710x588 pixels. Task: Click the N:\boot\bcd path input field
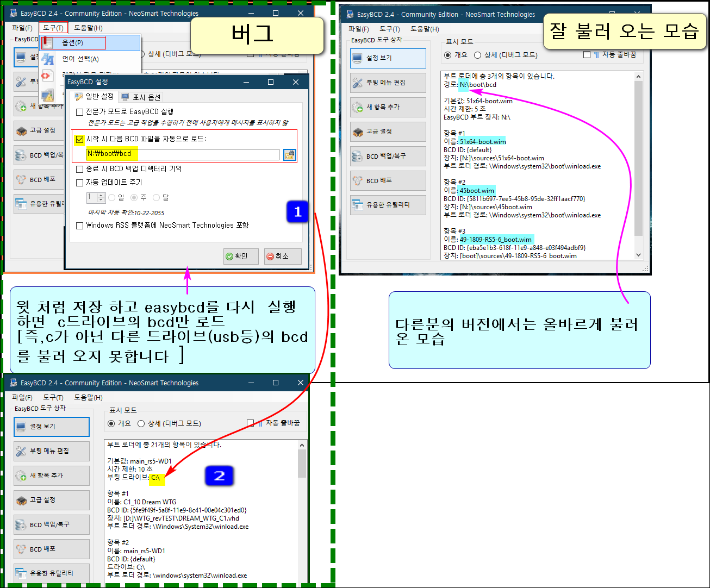(x=183, y=154)
